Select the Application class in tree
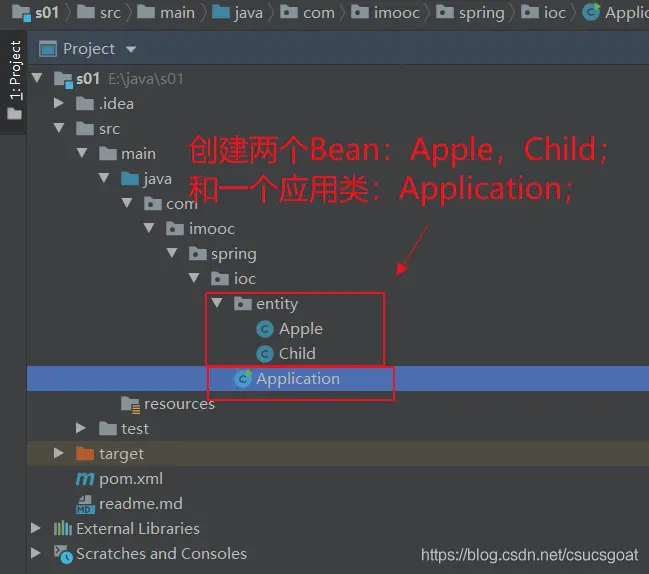Screen dimensions: 649x574 [298, 379]
